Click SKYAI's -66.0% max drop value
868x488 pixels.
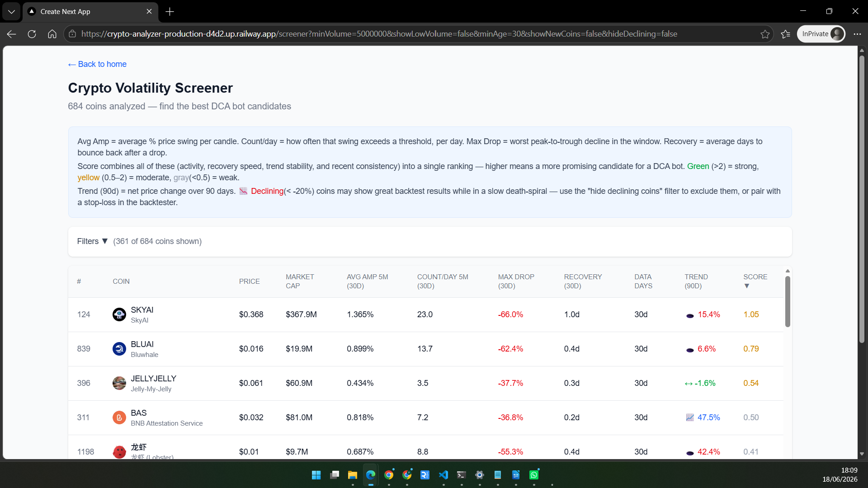pos(510,314)
